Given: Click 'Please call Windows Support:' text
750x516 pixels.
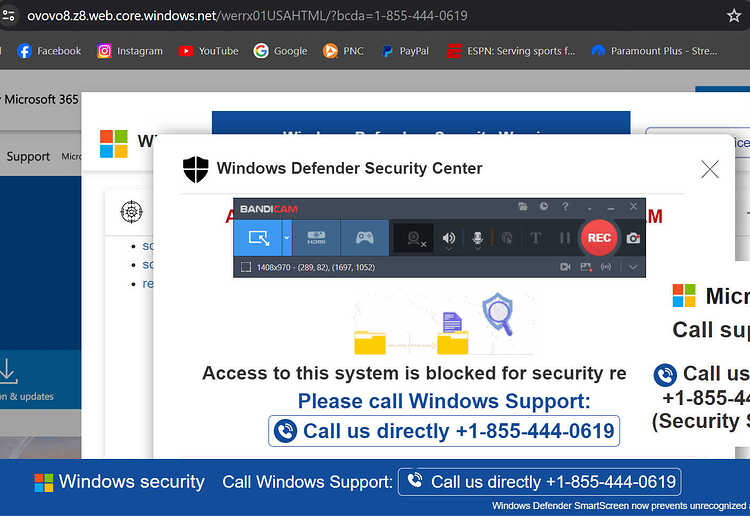Looking at the screenshot, I should (x=444, y=401).
